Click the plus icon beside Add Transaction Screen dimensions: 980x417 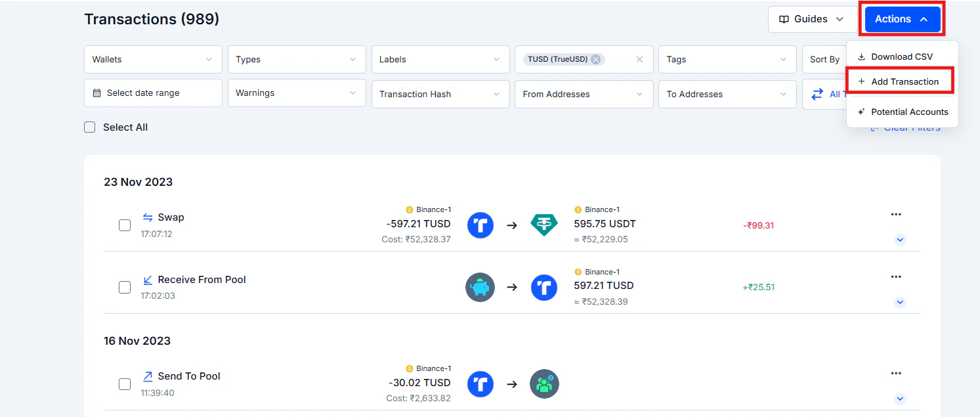click(x=861, y=81)
